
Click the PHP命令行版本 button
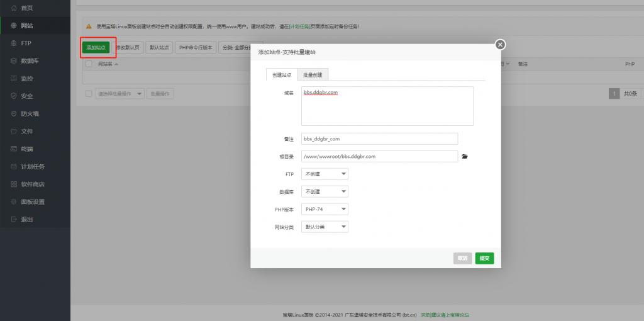coord(196,47)
